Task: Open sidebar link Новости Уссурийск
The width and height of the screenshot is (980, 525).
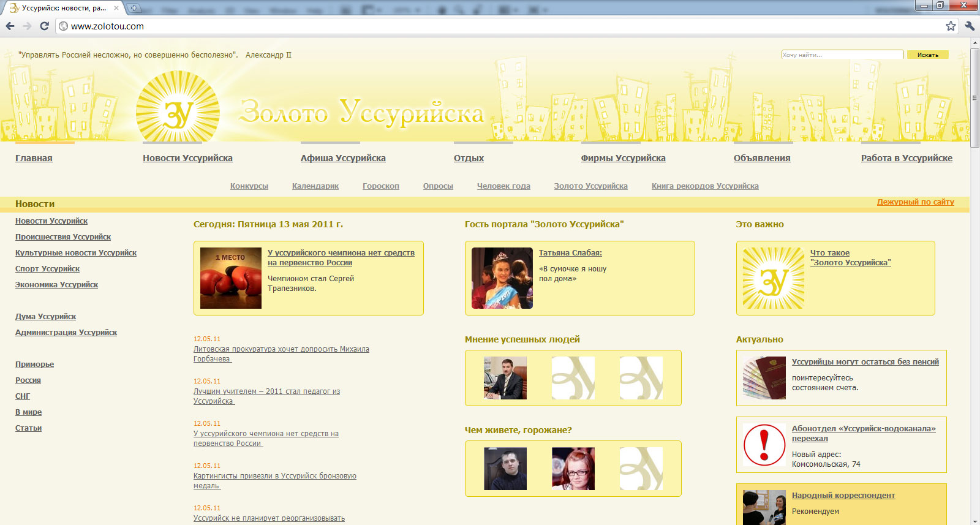Action: (51, 221)
